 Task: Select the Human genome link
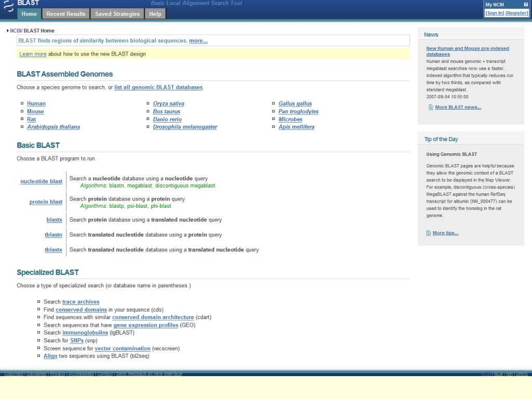point(36,103)
